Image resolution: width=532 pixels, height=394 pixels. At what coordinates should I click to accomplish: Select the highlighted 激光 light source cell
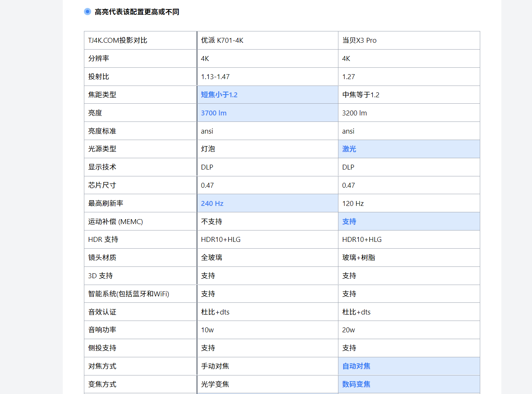349,149
